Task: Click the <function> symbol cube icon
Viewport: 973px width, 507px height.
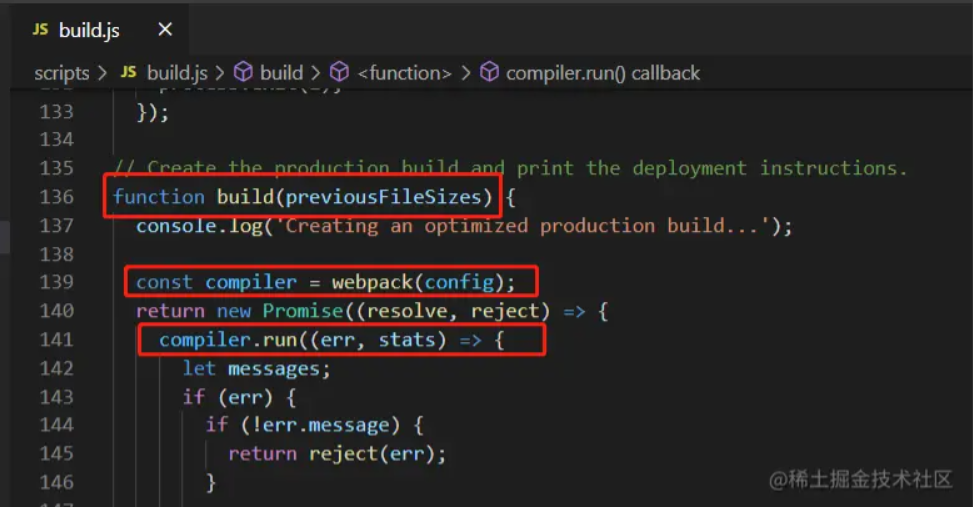Action: 340,73
